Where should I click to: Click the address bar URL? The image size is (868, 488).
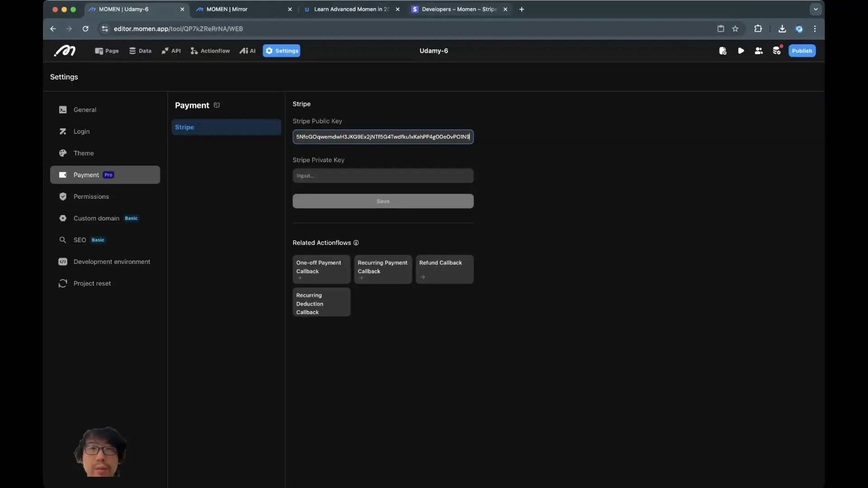178,28
